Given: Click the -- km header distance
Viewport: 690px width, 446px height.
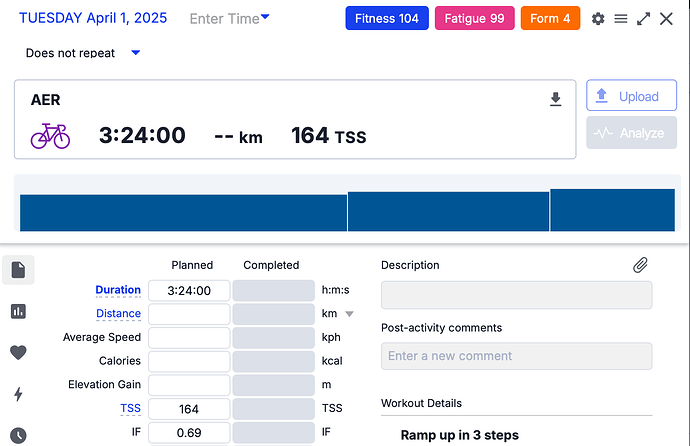Looking at the screenshot, I should point(239,137).
